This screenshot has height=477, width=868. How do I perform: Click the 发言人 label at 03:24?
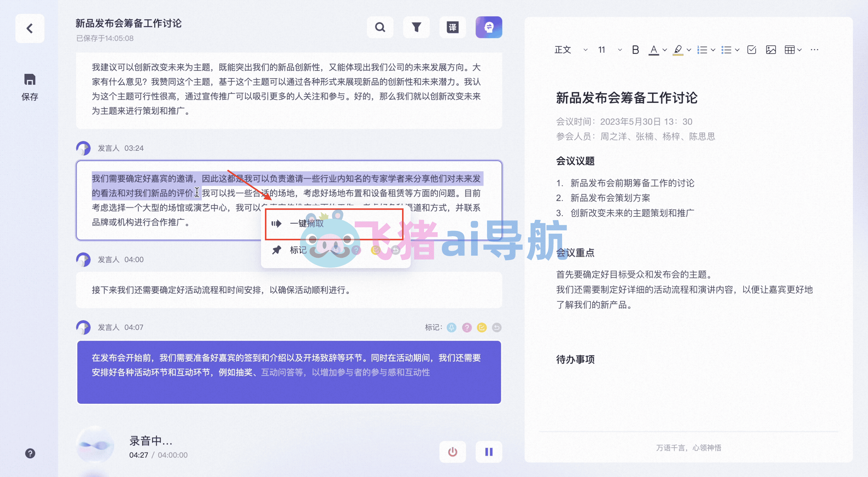pyautogui.click(x=108, y=148)
